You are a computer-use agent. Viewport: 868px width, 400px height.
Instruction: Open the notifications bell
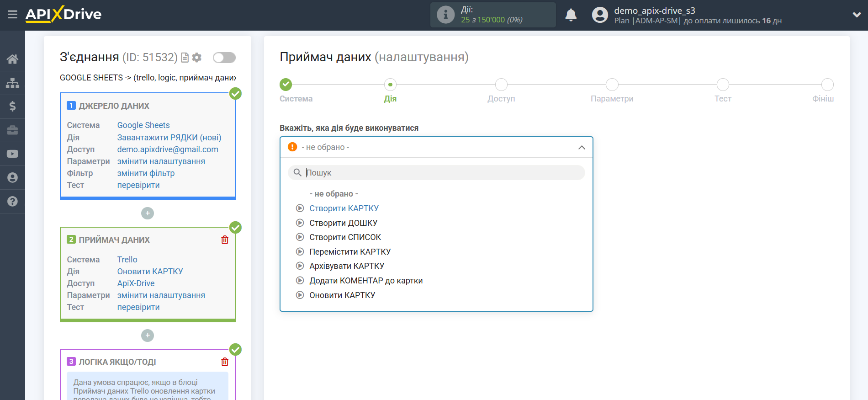(571, 15)
